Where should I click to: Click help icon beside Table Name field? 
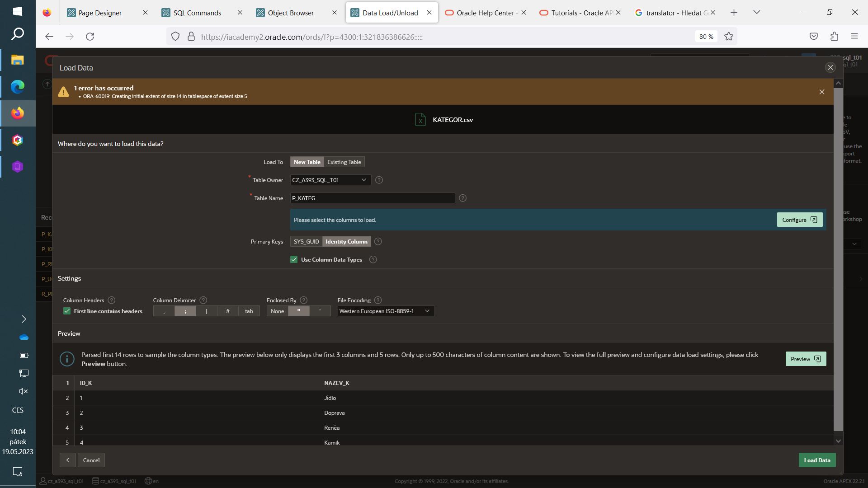click(x=462, y=198)
